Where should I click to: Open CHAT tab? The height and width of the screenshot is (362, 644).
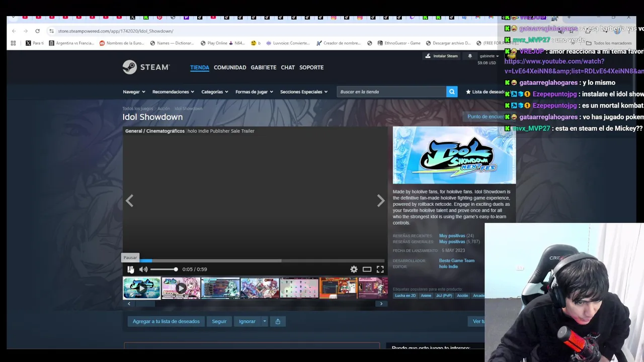click(x=288, y=67)
